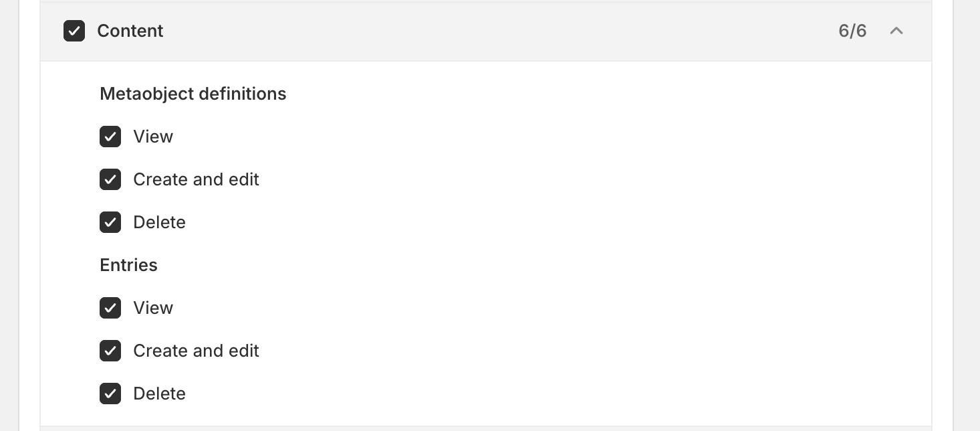
Task: Uncheck View checkbox under Entries
Action: 110,308
